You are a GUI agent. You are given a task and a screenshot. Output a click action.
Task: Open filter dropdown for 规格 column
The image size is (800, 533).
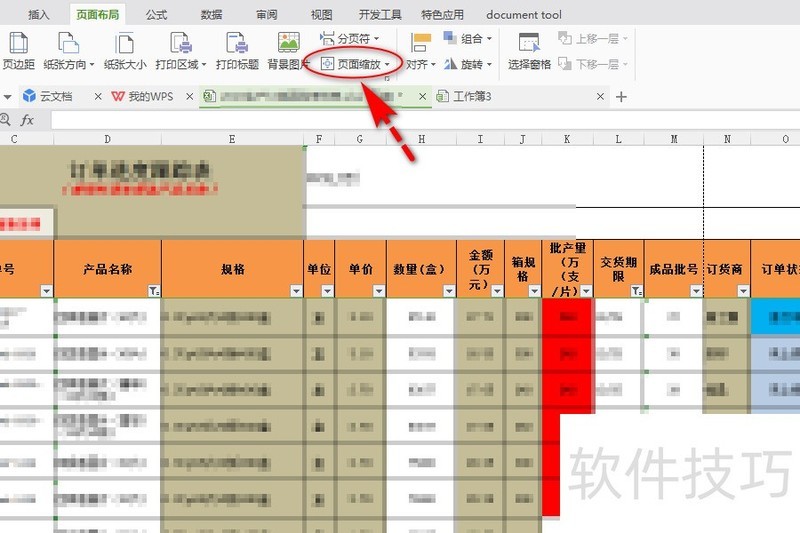(296, 291)
